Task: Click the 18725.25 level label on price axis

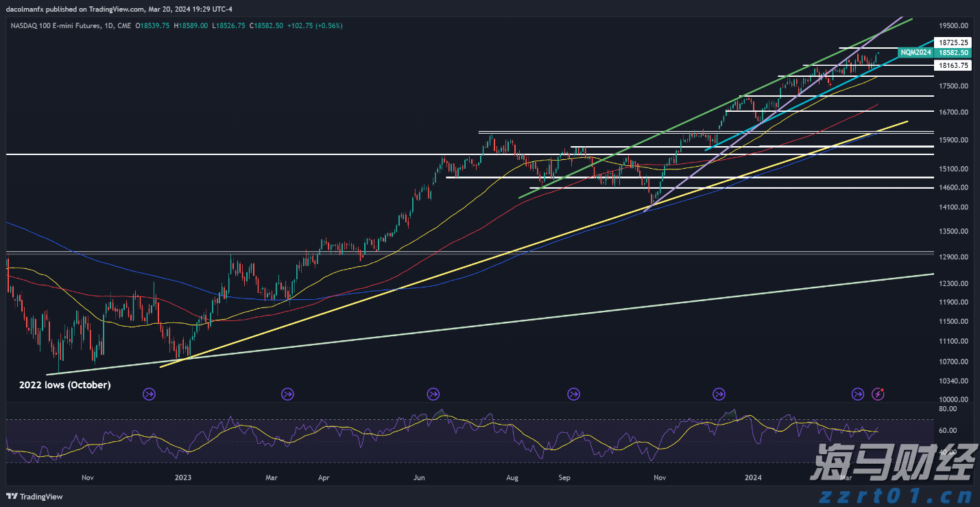Action: [953, 43]
